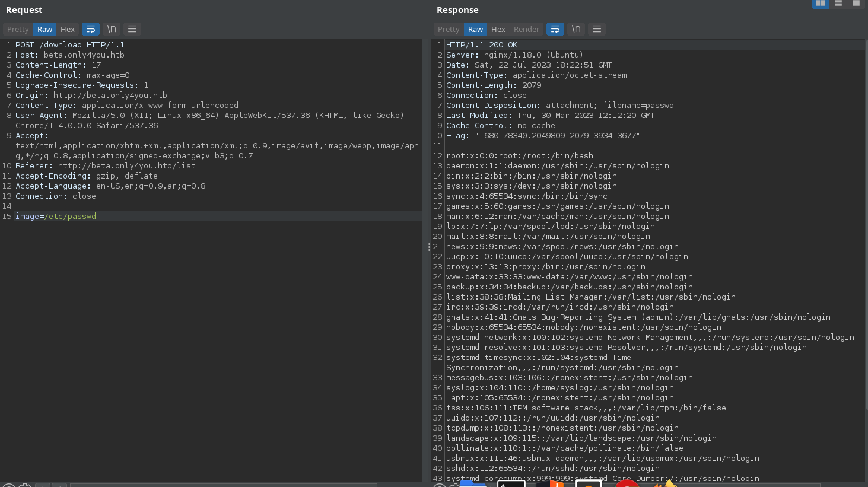The width and height of the screenshot is (868, 487).
Task: Click the 'backup:x:34:34:backup' passwd entry
Action: 570,287
